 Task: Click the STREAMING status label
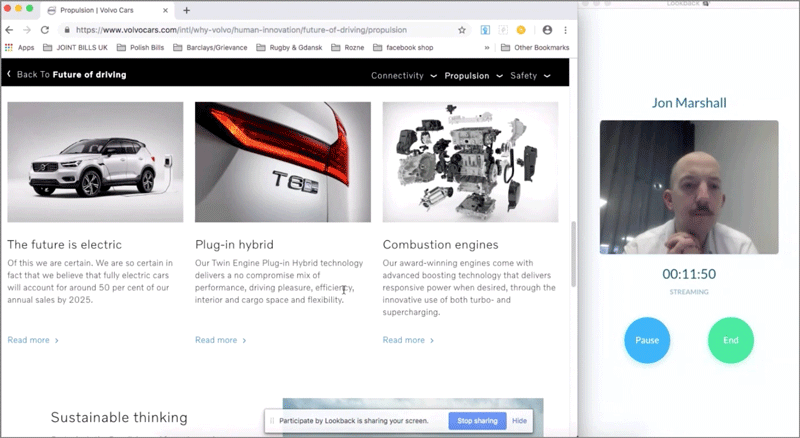click(689, 292)
